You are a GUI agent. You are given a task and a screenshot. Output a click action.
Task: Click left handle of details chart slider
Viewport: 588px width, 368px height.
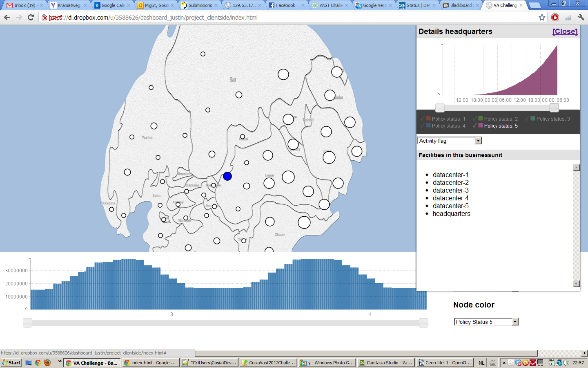[440, 108]
